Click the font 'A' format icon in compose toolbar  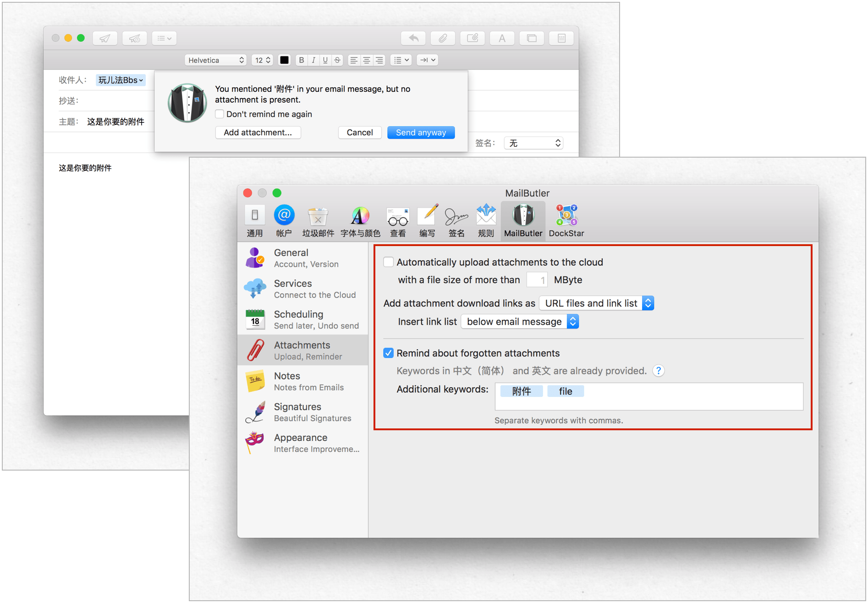coord(502,38)
